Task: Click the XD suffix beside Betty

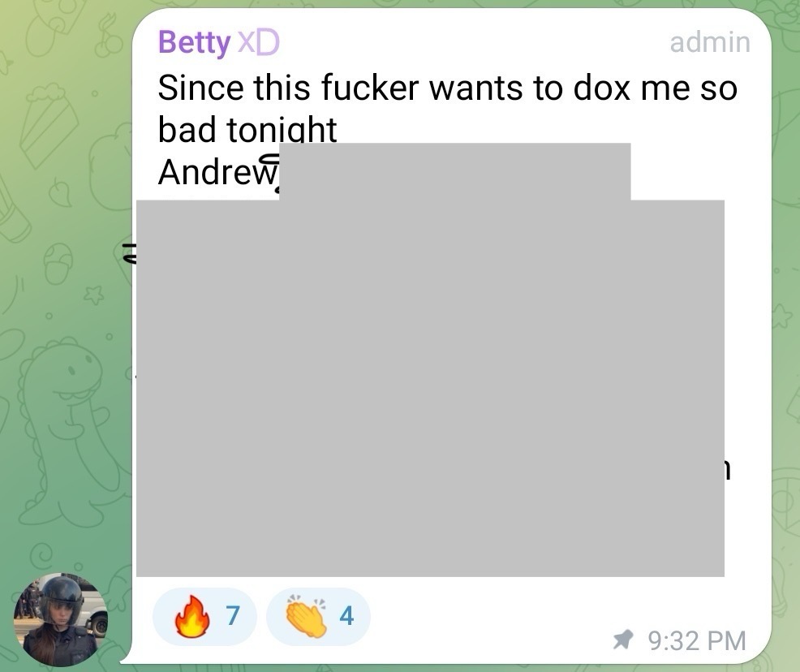Action: point(259,42)
